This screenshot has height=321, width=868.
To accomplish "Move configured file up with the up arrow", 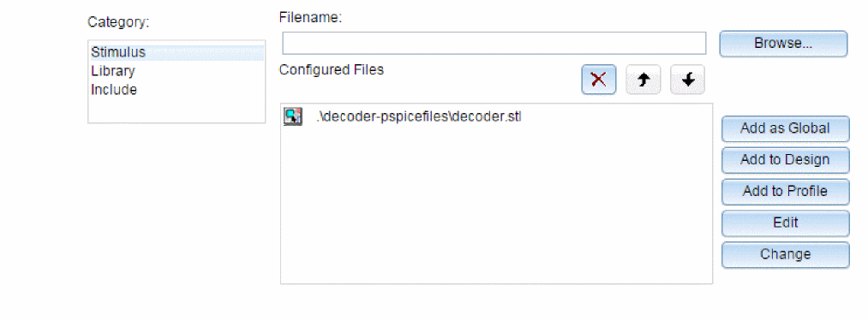I will [644, 80].
